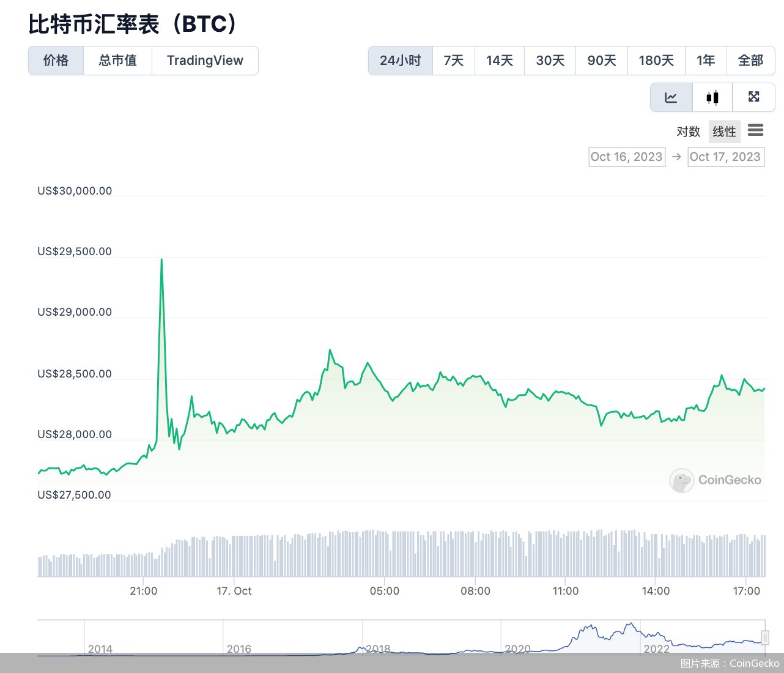The height and width of the screenshot is (673, 784).
Task: Choose the 180天 time range
Action: [656, 61]
